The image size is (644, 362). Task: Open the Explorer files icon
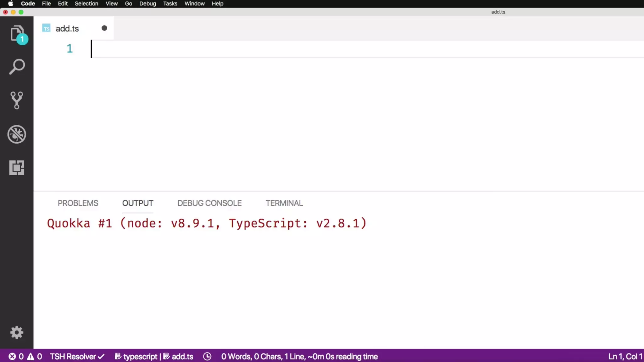click(x=17, y=33)
